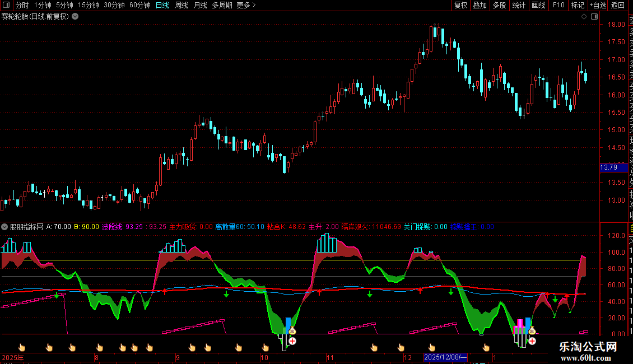This screenshot has height=364, width=633.
Task: Select the 30分钟 period tab
Action: click(x=114, y=5)
